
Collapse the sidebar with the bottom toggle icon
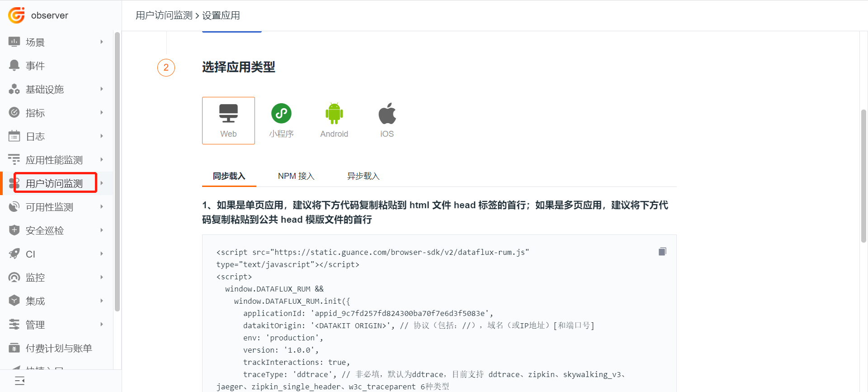20,381
